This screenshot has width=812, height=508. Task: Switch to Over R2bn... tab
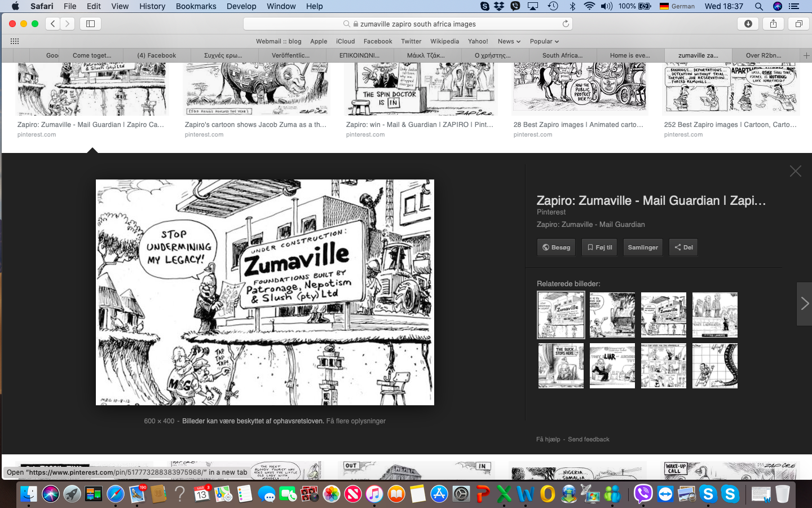(x=764, y=55)
